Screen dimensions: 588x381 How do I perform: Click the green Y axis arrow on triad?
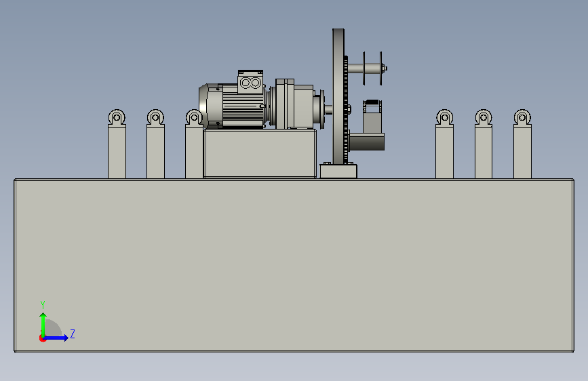point(43,324)
